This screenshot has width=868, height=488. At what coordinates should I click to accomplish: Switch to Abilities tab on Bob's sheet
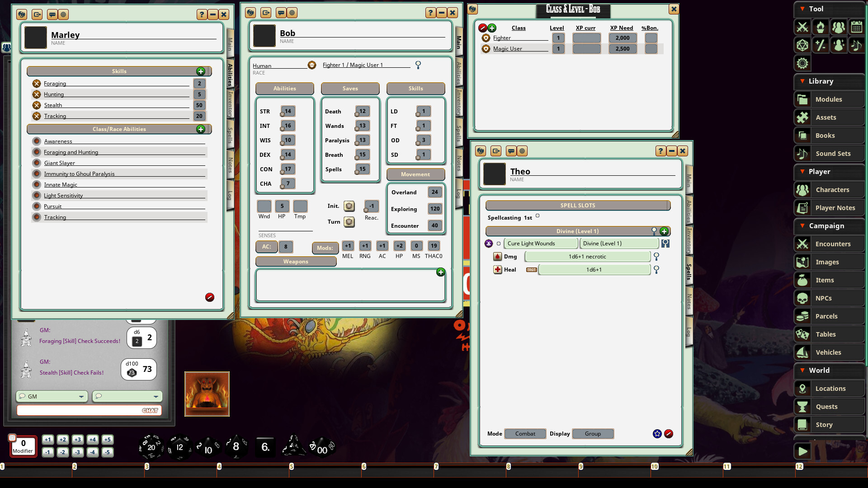point(459,72)
